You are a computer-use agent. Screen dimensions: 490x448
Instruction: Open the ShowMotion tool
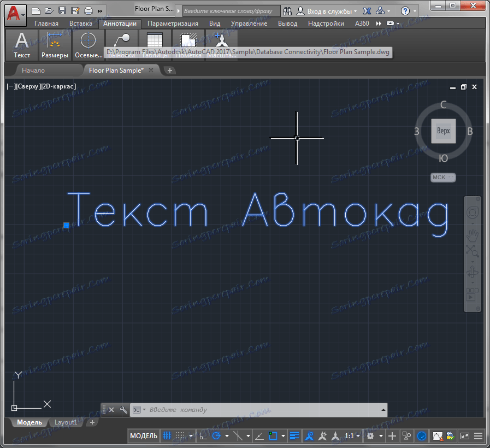(x=472, y=294)
